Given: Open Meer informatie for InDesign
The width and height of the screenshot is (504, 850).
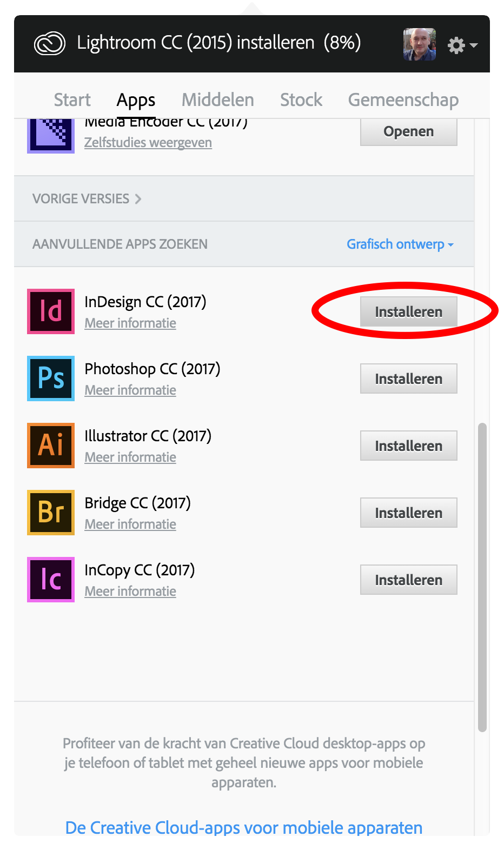Looking at the screenshot, I should (x=130, y=323).
